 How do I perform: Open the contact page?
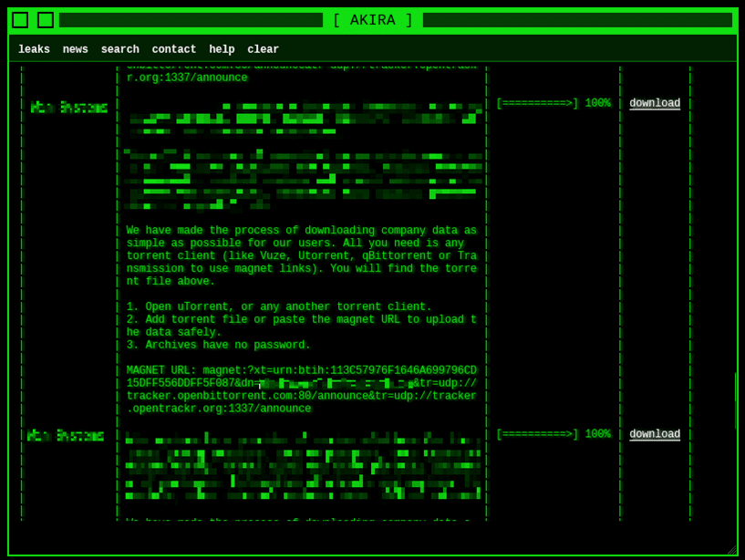173,49
